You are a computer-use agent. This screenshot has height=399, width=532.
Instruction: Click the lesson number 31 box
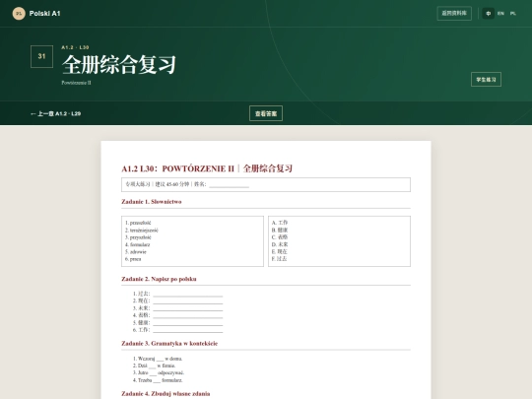pos(41,56)
